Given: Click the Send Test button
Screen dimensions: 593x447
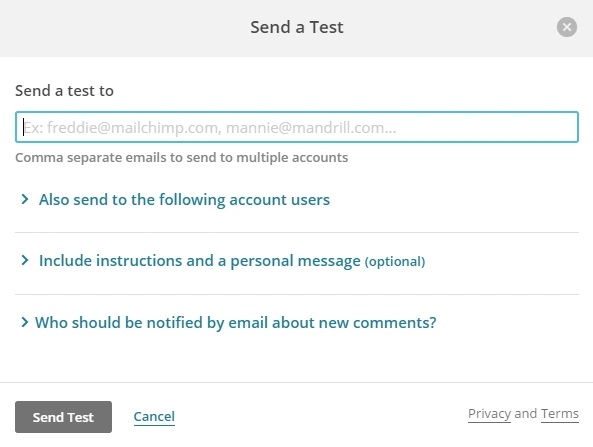Looking at the screenshot, I should [64, 417].
